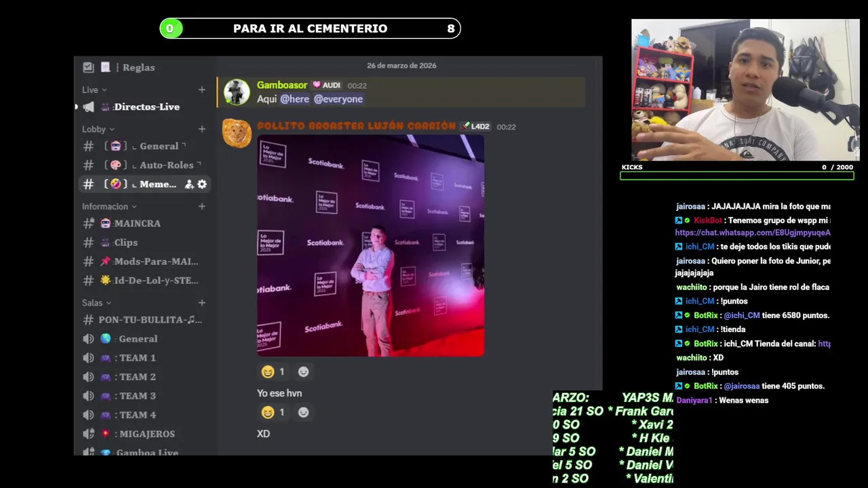Click the Pollito Broaster Luján Carrión username
Screen dimensions: 868x488
[356, 126]
